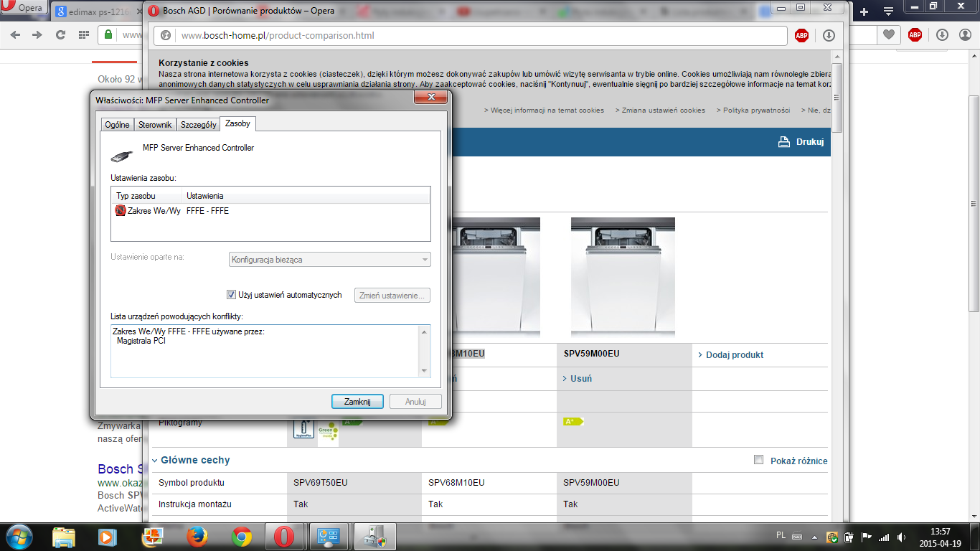This screenshot has width=980, height=551.
Task: Go forward in the background Opera window
Action: [37, 34]
